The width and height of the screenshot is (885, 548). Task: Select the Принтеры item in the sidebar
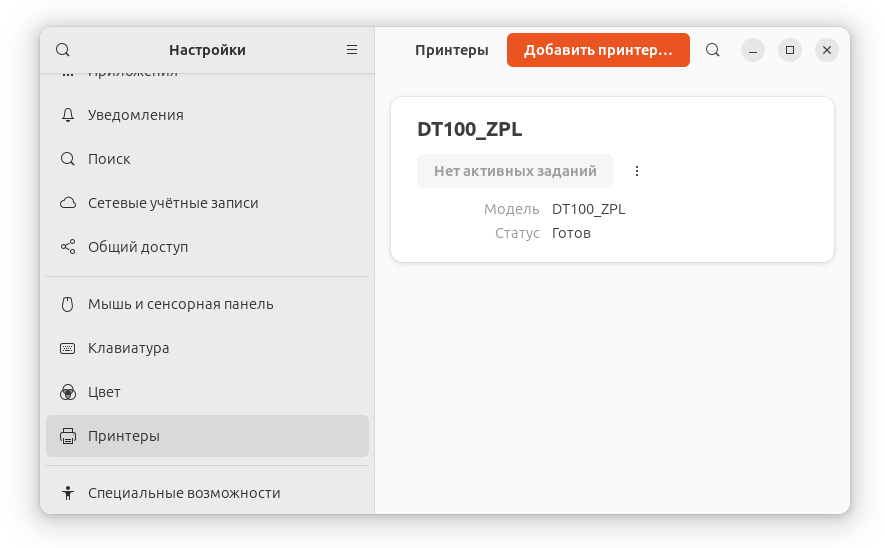tap(207, 436)
